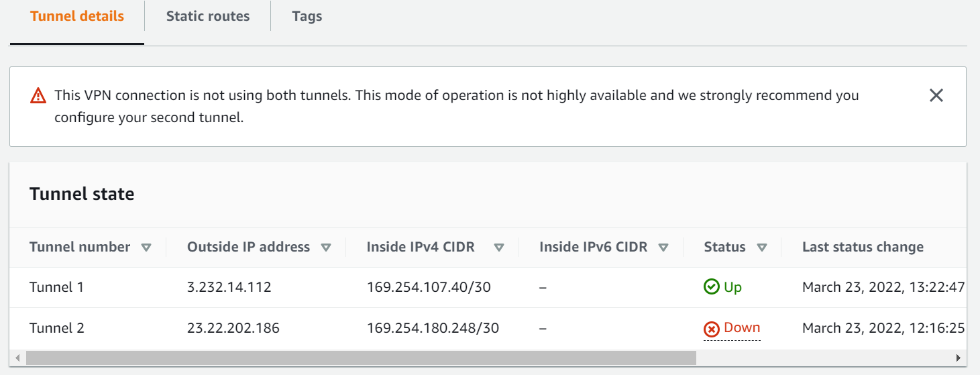Click the red Down status icon
Image resolution: width=980 pixels, height=375 pixels.
pos(711,329)
